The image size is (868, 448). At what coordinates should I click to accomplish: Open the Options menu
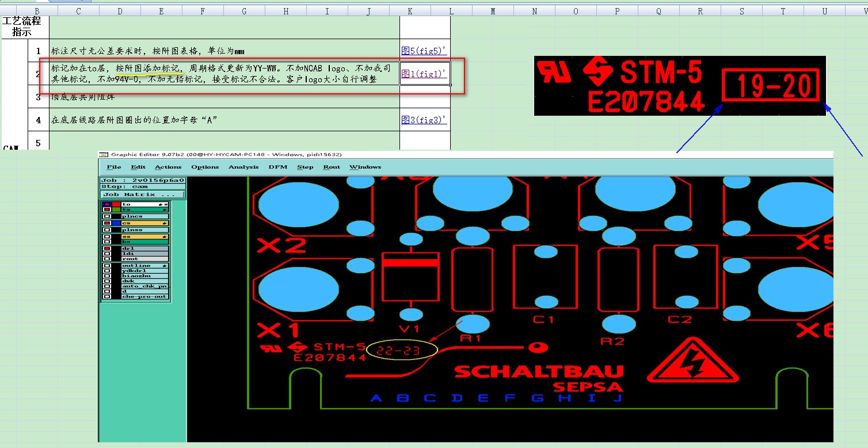pos(205,167)
